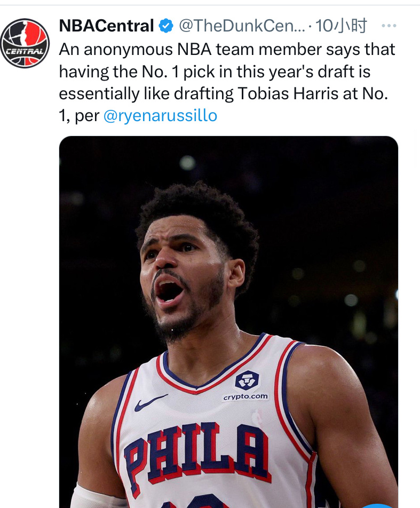Viewport: 420px width, 508px height.
Task: Select the first line of tweet text
Action: pyautogui.click(x=227, y=49)
